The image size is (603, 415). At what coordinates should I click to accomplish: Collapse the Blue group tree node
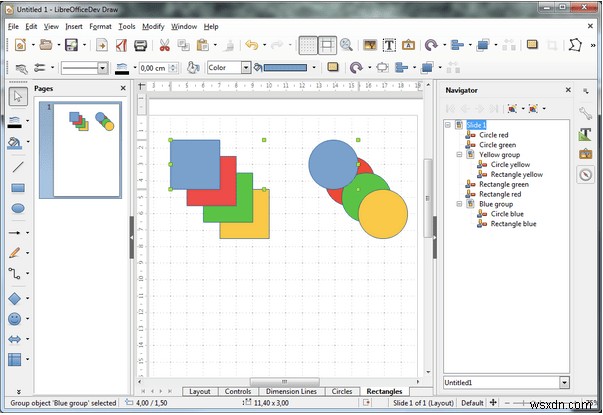point(459,204)
